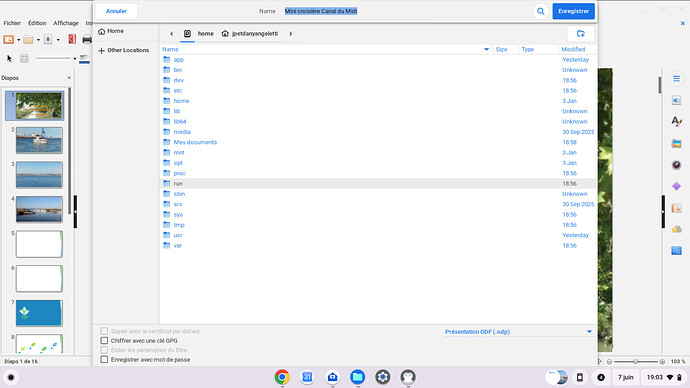Open the Édition menu
The height and width of the screenshot is (388, 690).
(37, 23)
